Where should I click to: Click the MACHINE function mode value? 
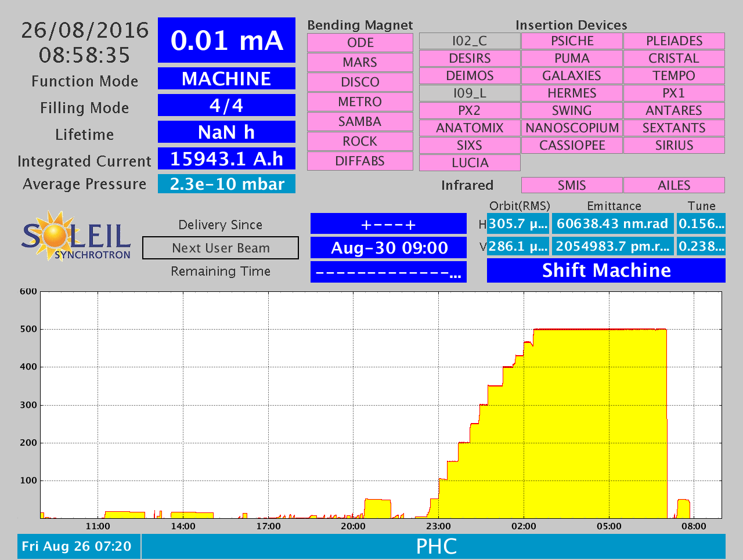(226, 78)
